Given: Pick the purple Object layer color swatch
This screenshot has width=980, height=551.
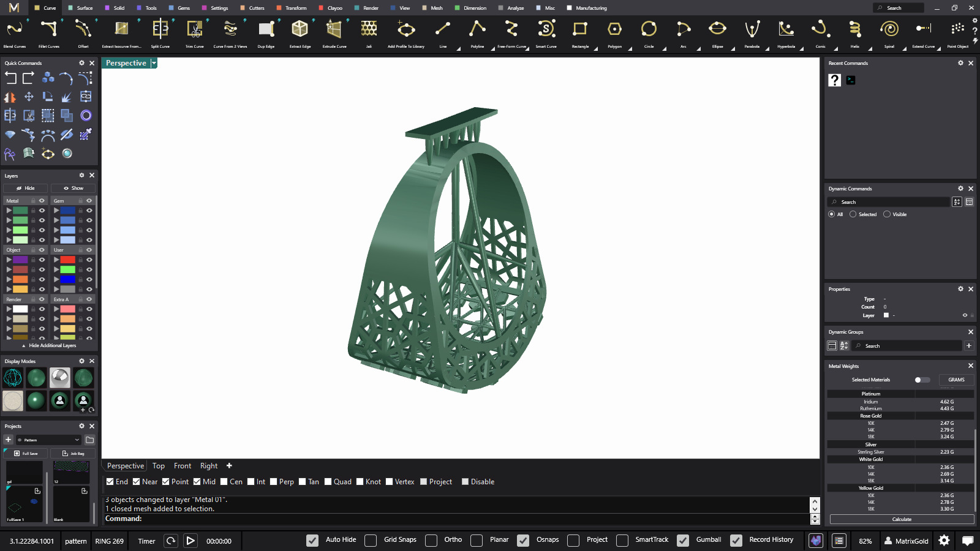Looking at the screenshot, I should pos(20,260).
